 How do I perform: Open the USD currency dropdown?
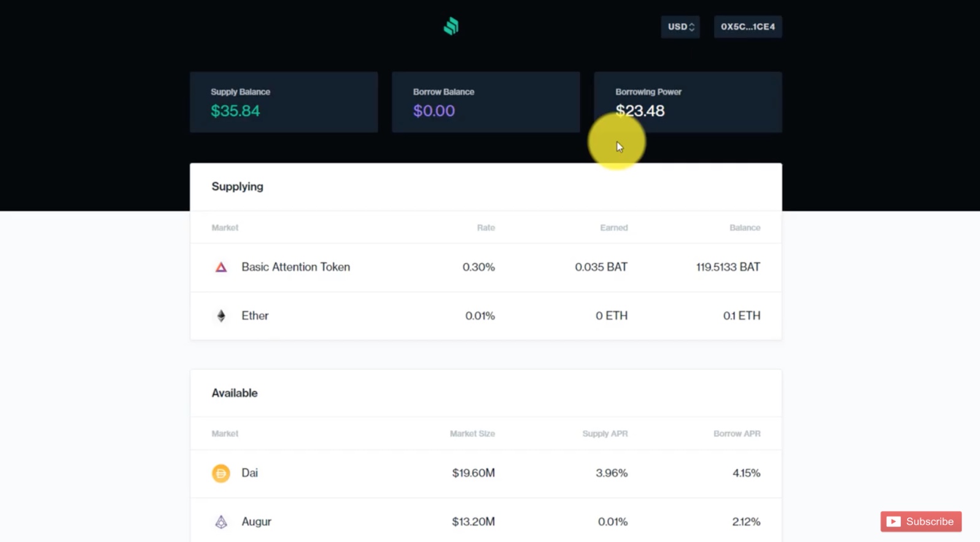[680, 27]
